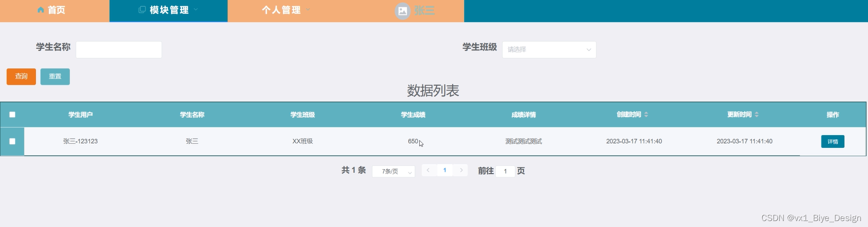This screenshot has width=868, height=227.
Task: Open the 学生班级 请选择 dropdown
Action: 549,50
